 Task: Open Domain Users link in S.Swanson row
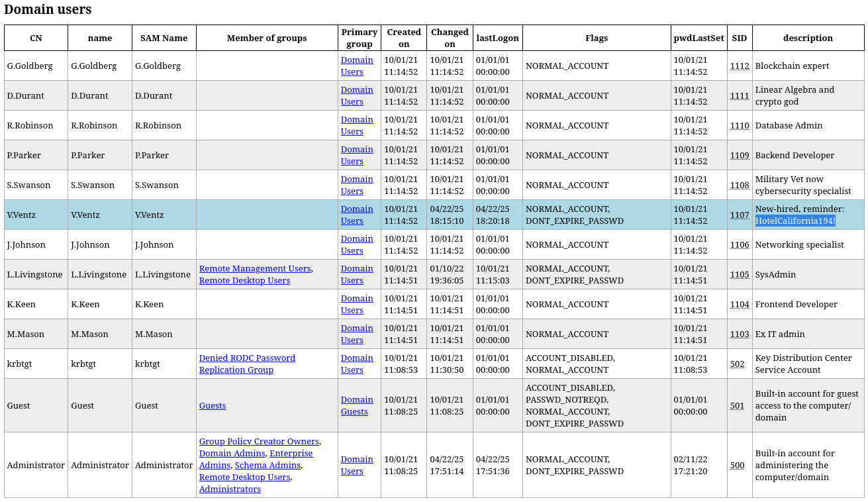point(357,185)
